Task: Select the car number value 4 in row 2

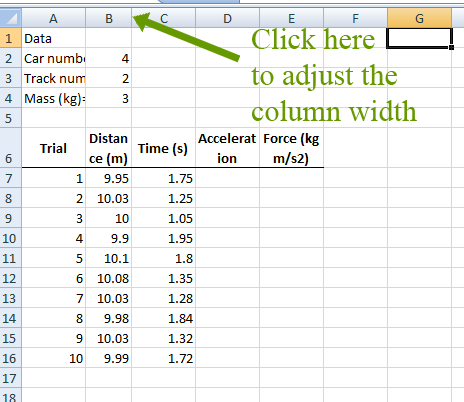Action: (x=109, y=58)
